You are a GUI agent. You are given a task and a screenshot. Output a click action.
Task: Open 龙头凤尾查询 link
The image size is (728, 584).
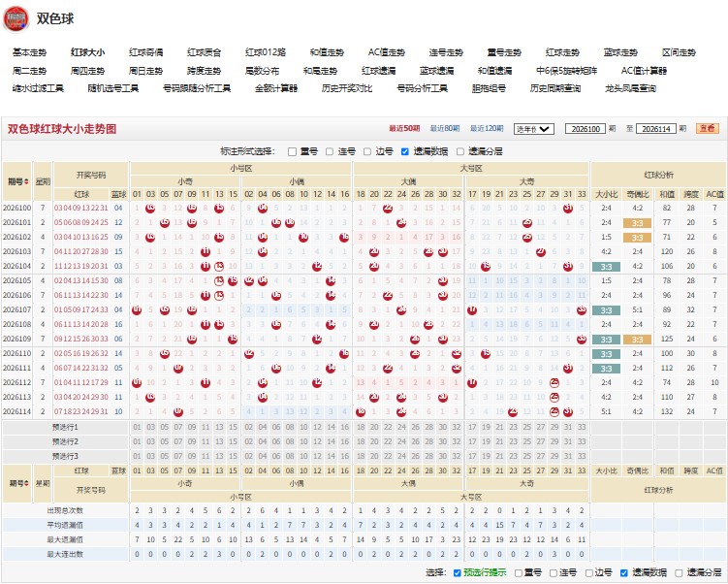coord(630,88)
